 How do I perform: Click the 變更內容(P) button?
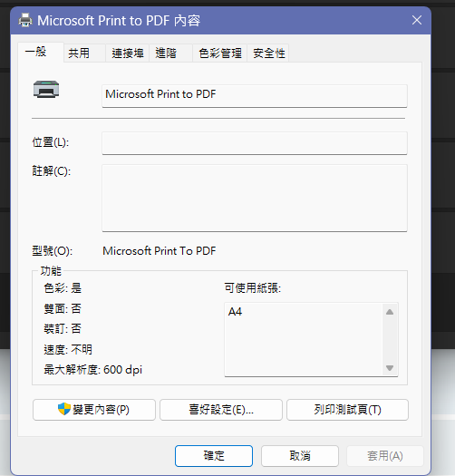click(94, 410)
